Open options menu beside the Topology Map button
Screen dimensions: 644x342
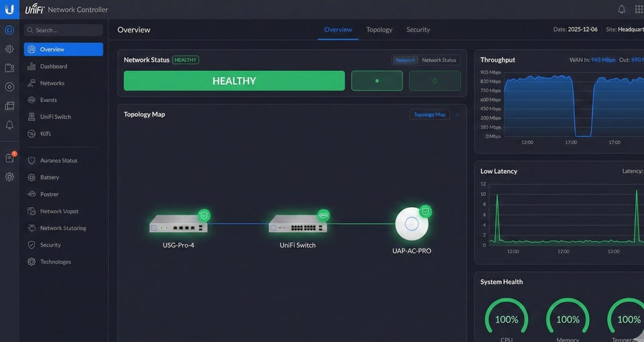coord(458,115)
